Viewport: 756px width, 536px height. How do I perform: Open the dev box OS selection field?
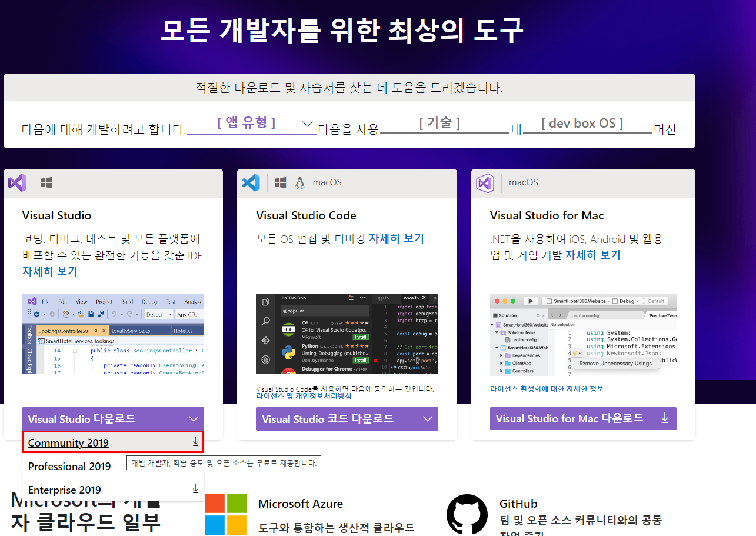[588, 123]
